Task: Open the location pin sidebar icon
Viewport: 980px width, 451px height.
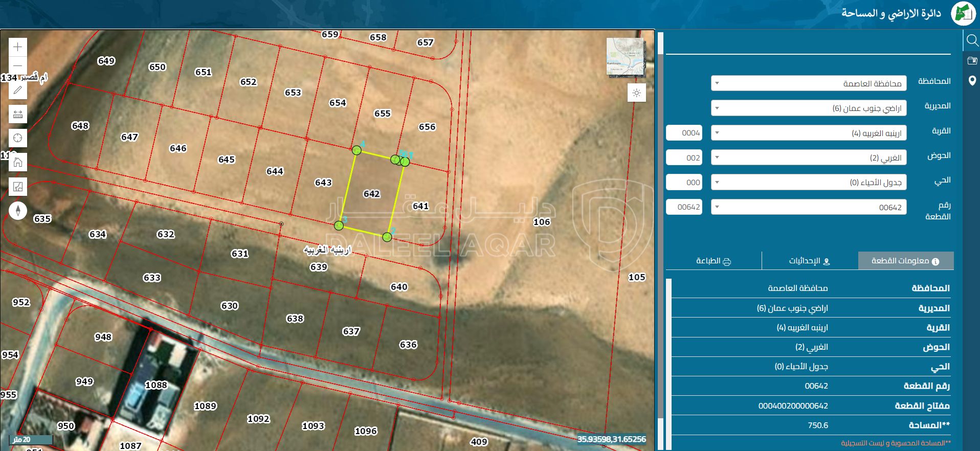Action: [972, 81]
